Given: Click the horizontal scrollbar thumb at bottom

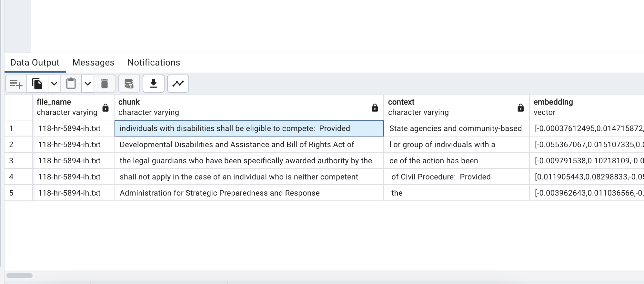Looking at the screenshot, I should point(20,276).
